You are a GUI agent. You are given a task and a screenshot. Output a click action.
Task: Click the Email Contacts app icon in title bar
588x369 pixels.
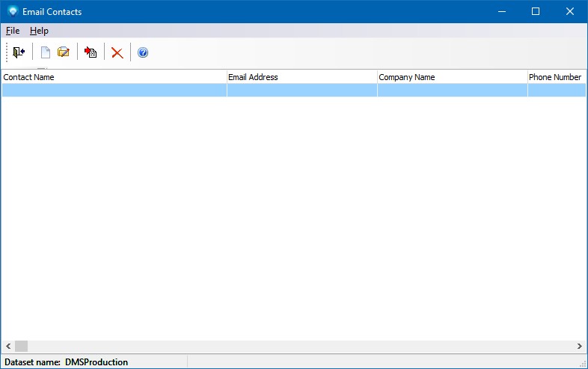point(13,11)
